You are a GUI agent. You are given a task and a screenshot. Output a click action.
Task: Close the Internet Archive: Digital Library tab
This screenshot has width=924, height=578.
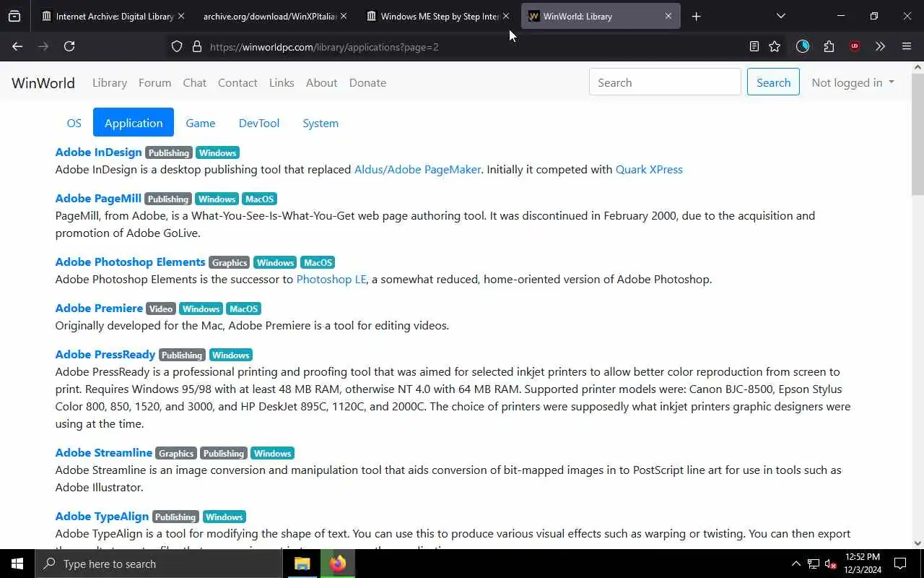(180, 16)
